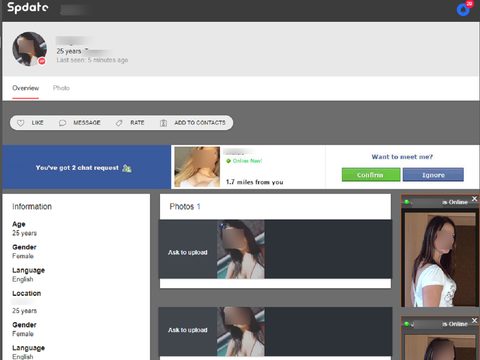Open blonde user photo in meet banner
The image size is (480, 360).
(x=197, y=167)
